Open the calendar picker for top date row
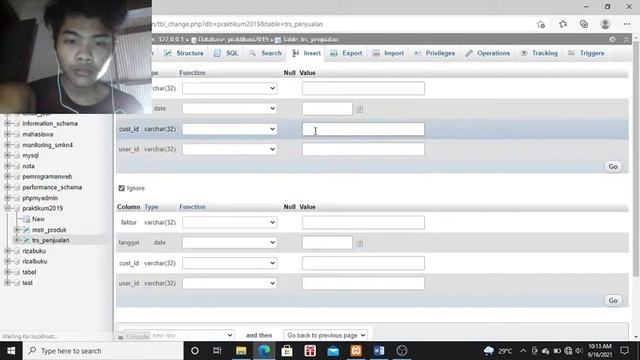Image resolution: width=640 pixels, height=360 pixels. point(360,109)
